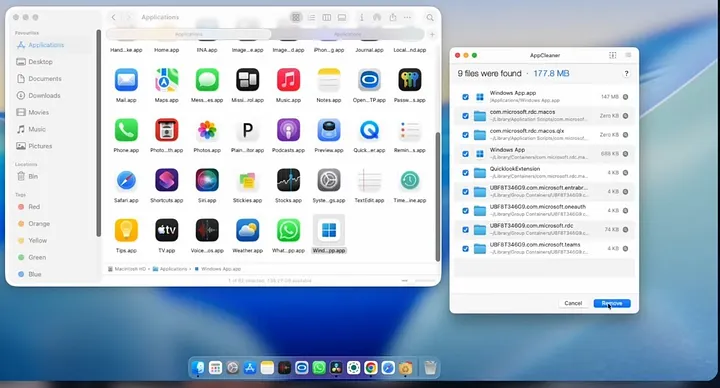Open AppCleaner help question mark
This screenshot has width=720, height=388.
pyautogui.click(x=626, y=73)
